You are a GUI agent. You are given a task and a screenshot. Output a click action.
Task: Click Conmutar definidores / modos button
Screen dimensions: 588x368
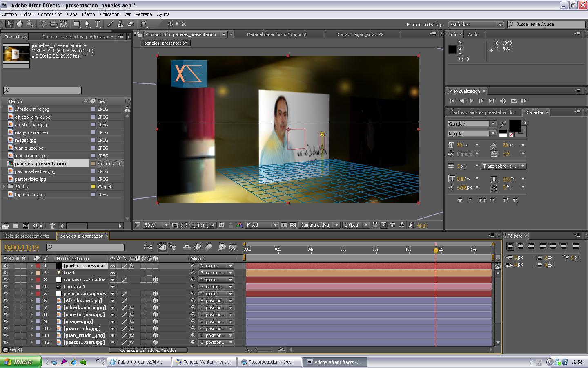tap(148, 350)
